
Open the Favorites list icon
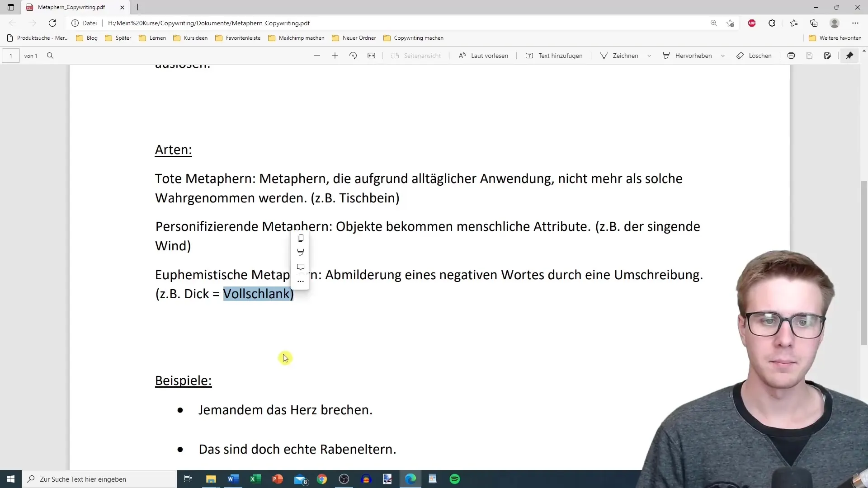794,23
